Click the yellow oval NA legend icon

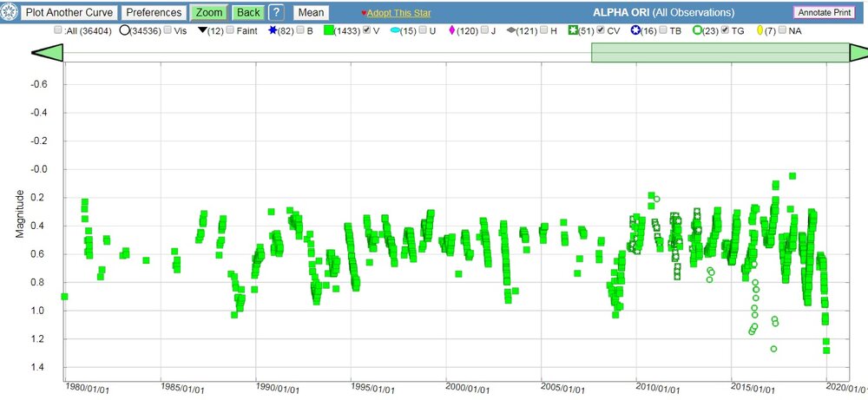point(759,30)
